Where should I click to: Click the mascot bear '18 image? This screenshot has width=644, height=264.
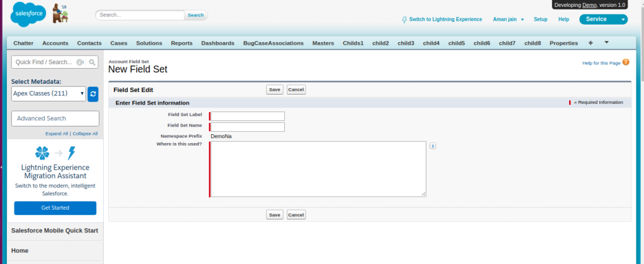61,14
